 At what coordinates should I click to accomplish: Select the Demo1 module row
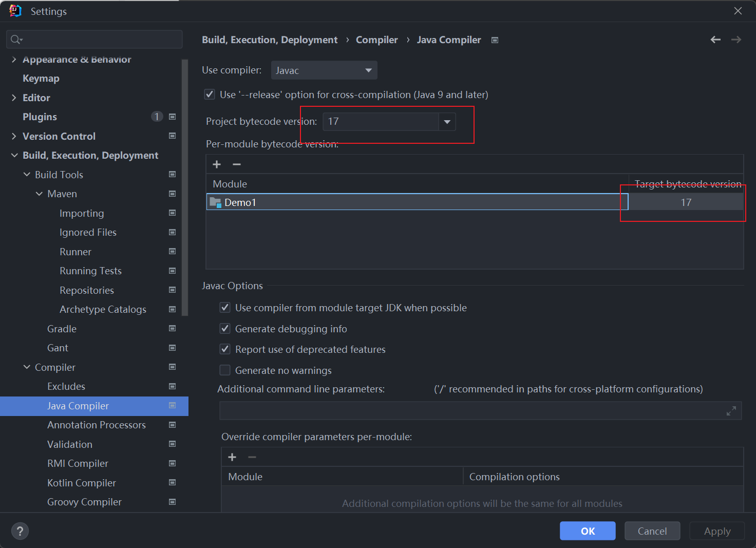point(416,202)
